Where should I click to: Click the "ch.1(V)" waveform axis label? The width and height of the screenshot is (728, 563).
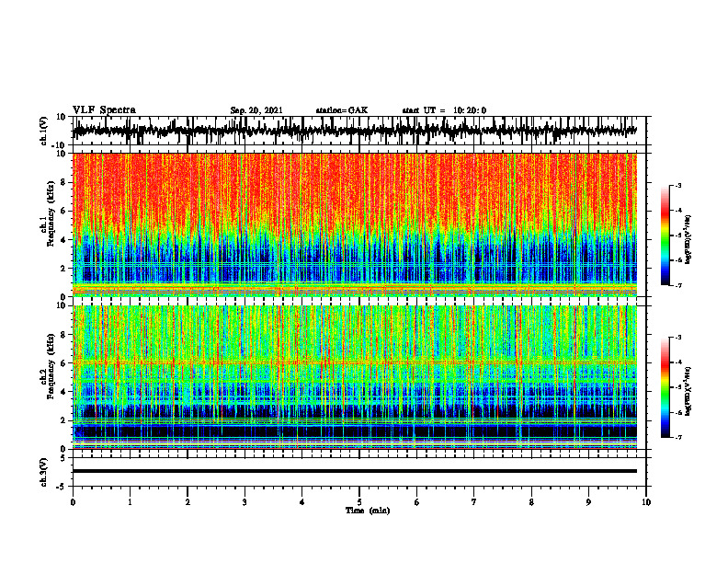(43, 131)
